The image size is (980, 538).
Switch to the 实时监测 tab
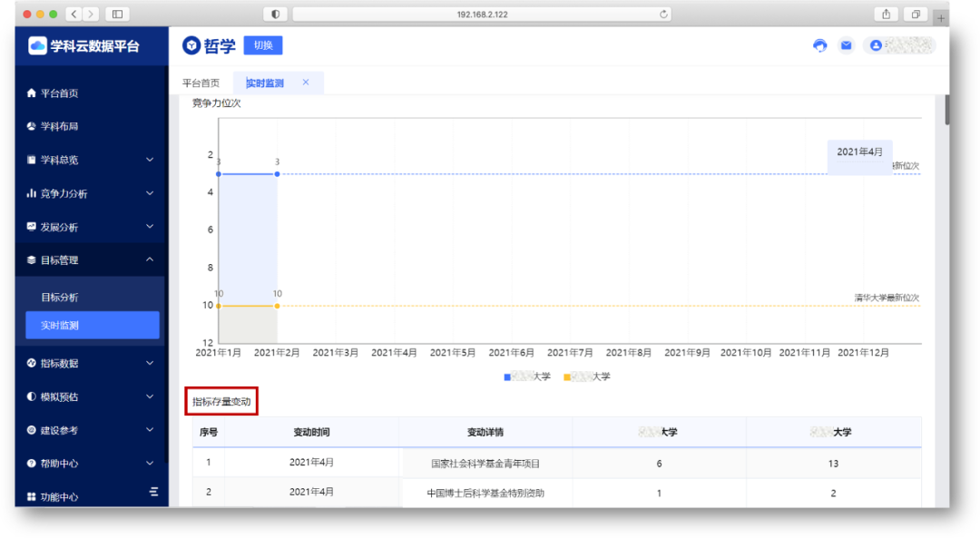coord(265,83)
